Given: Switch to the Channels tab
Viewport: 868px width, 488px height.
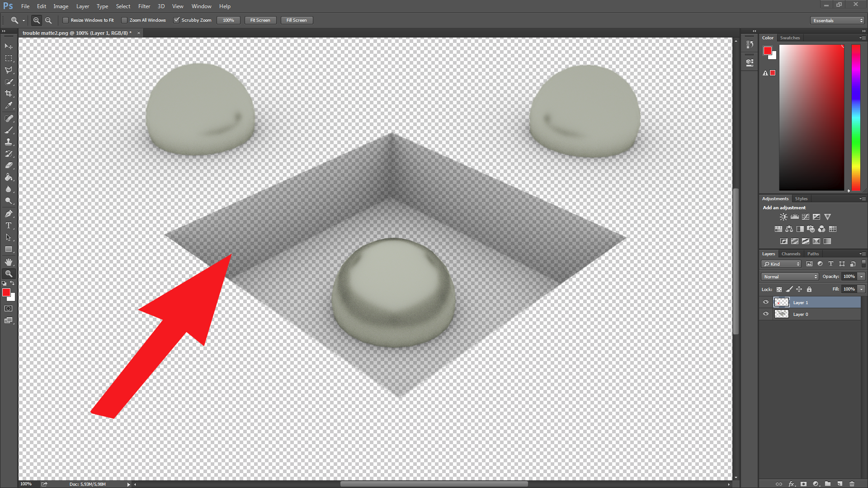Looking at the screenshot, I should tap(791, 253).
